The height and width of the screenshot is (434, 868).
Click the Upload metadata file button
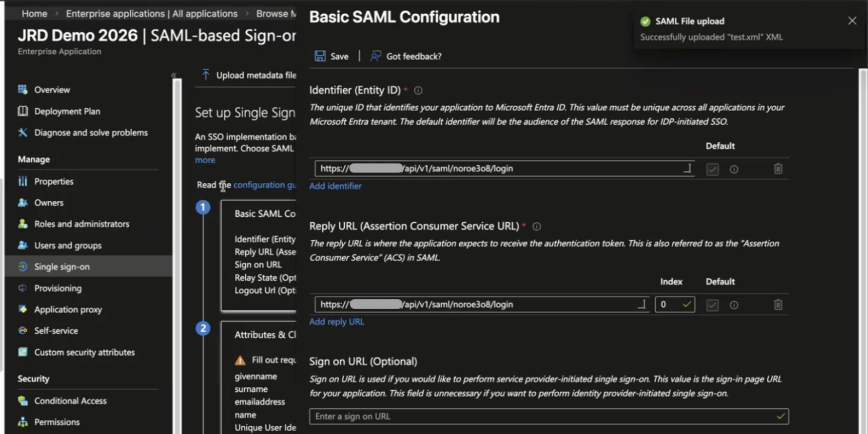tap(248, 75)
